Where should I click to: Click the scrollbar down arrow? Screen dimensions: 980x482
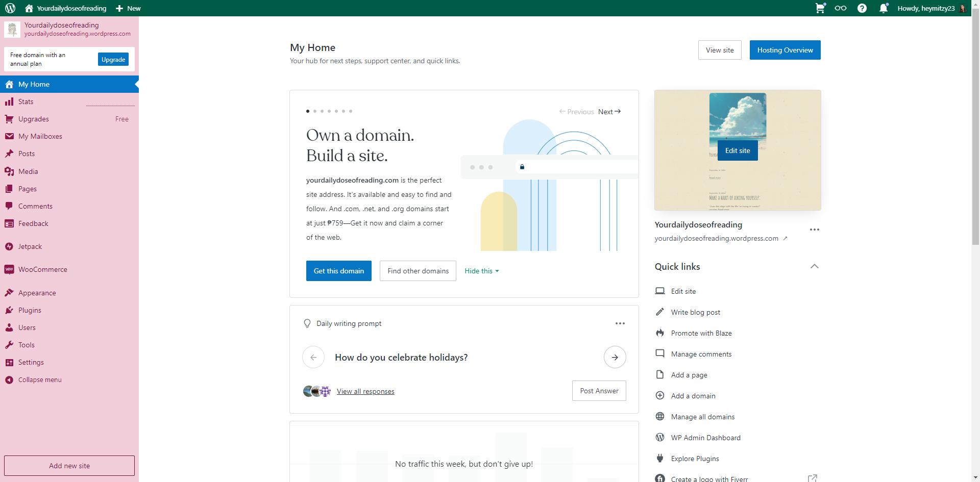pos(975,478)
